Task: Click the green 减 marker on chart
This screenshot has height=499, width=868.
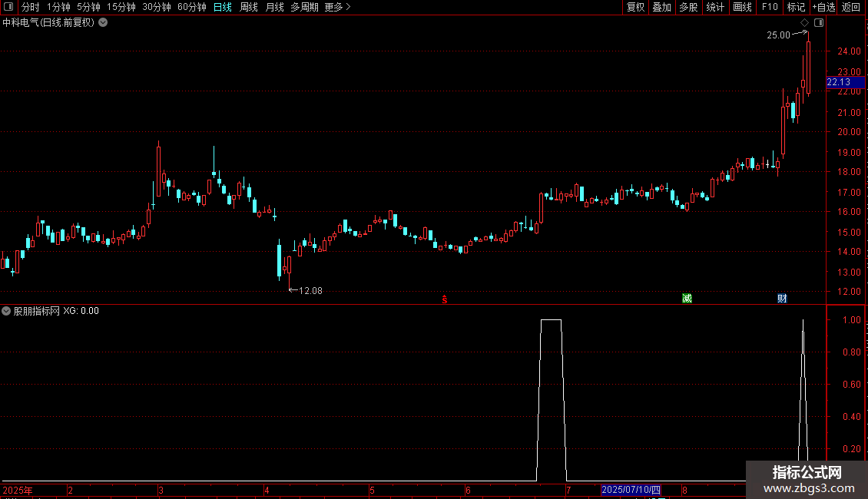Action: tap(687, 299)
